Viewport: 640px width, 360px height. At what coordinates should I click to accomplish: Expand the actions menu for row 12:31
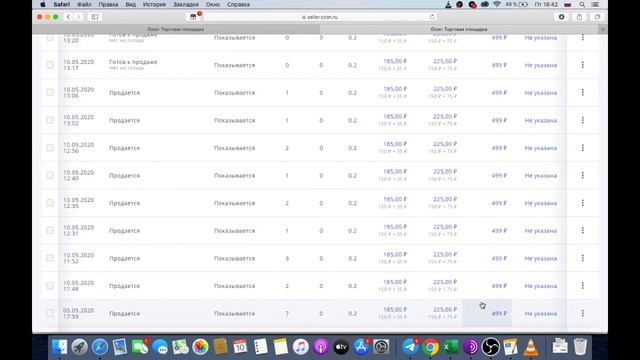click(582, 231)
